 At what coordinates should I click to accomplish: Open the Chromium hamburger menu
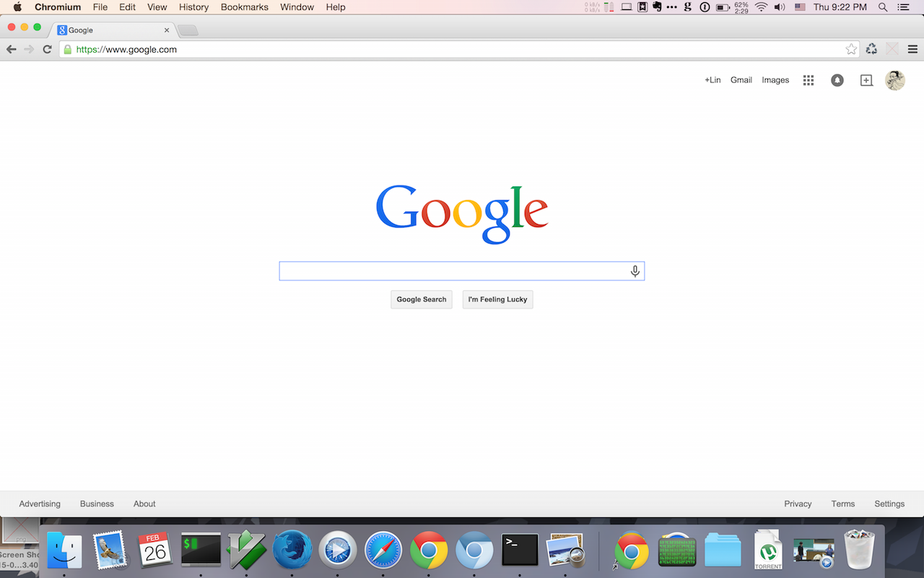click(x=912, y=49)
